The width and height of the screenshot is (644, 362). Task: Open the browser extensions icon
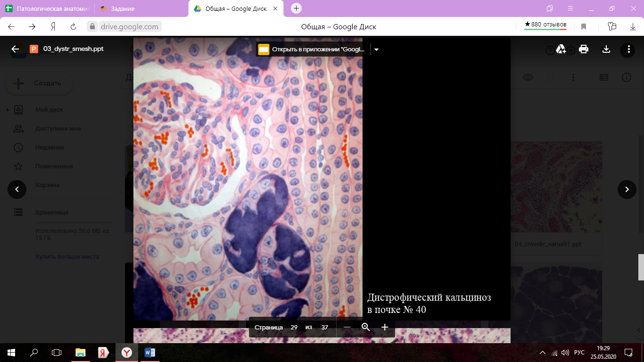(x=612, y=27)
